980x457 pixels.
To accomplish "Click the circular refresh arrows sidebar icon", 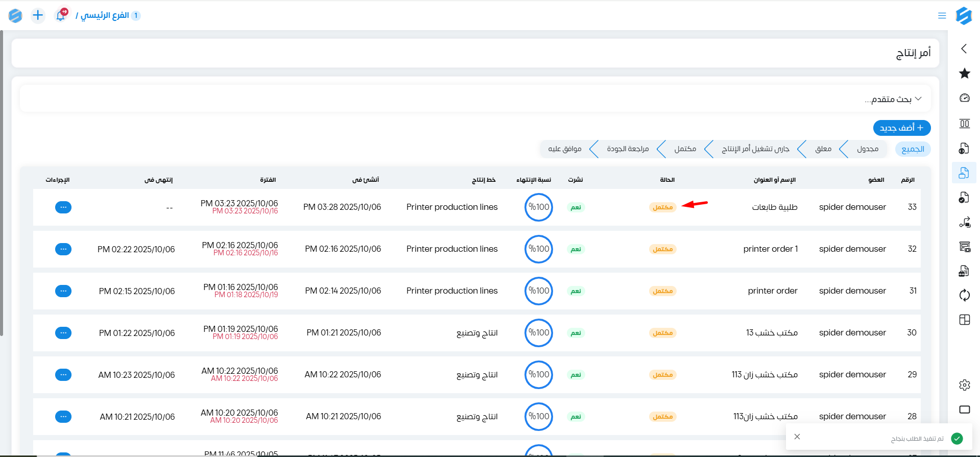I will 964,295.
